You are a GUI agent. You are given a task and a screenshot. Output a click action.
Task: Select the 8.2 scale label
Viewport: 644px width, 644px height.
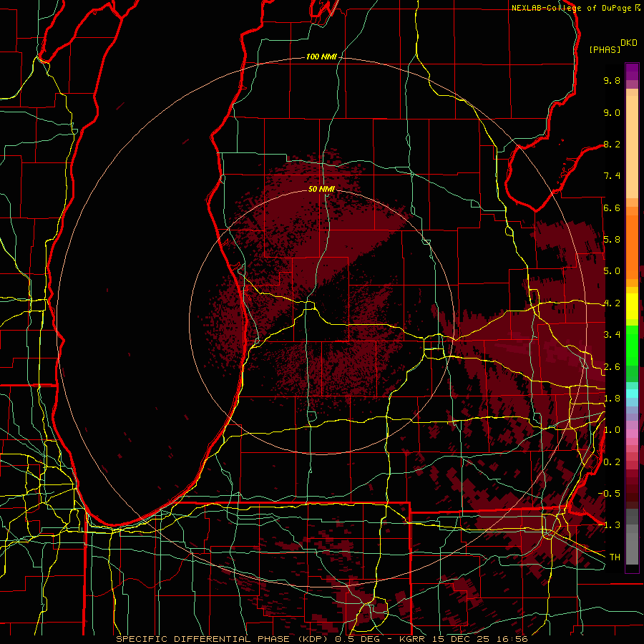pyautogui.click(x=612, y=144)
